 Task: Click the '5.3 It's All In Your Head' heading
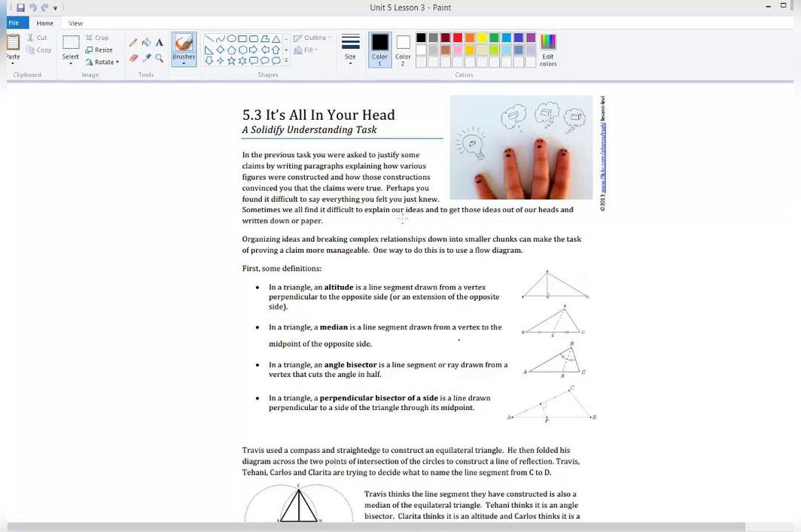(x=318, y=115)
